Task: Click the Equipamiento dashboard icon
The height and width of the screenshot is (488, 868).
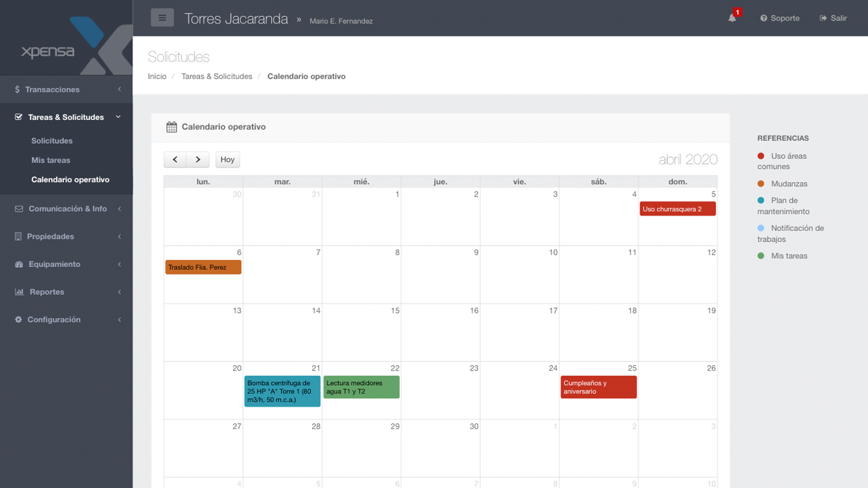Action: [x=19, y=264]
